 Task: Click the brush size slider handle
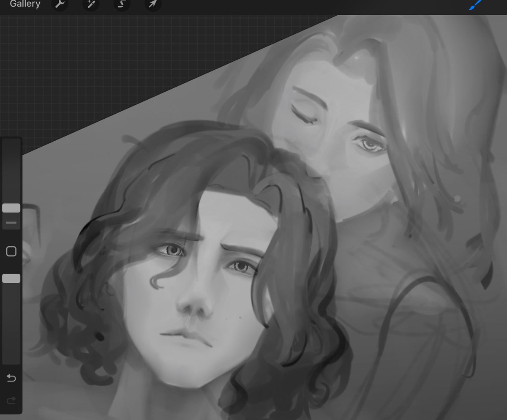[x=11, y=208]
